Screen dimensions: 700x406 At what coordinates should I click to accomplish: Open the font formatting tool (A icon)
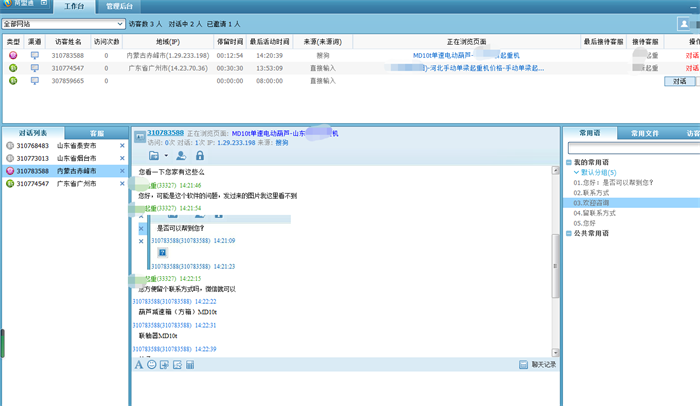[x=139, y=365]
